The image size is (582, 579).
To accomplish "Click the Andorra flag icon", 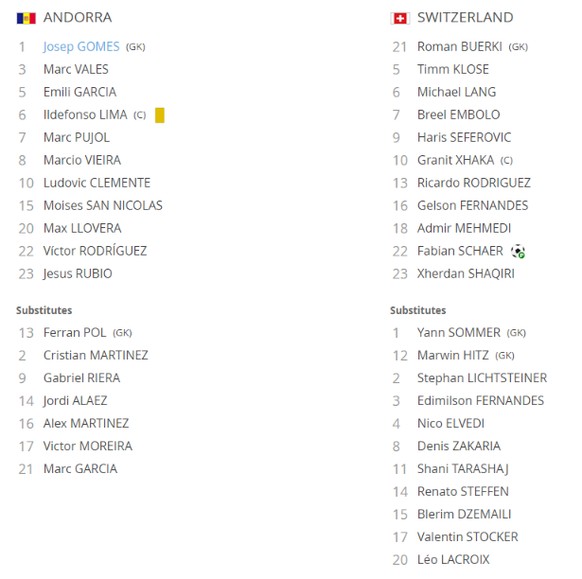I will coord(26,18).
